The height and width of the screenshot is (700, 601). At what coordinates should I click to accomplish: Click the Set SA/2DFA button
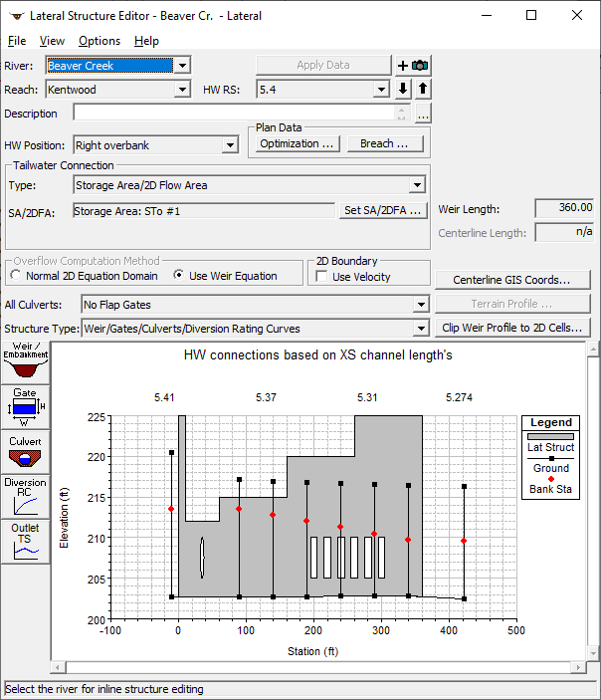[x=384, y=210]
